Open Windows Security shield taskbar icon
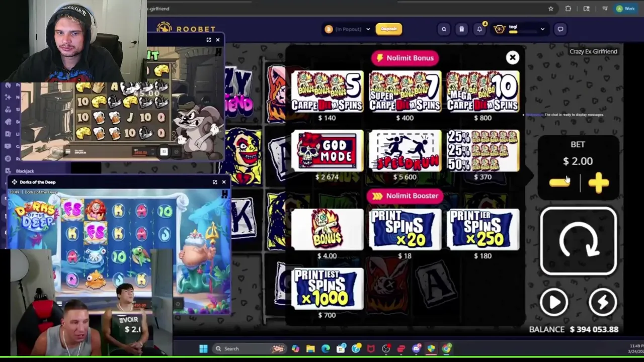This screenshot has height=362, width=644. pyautogui.click(x=431, y=348)
